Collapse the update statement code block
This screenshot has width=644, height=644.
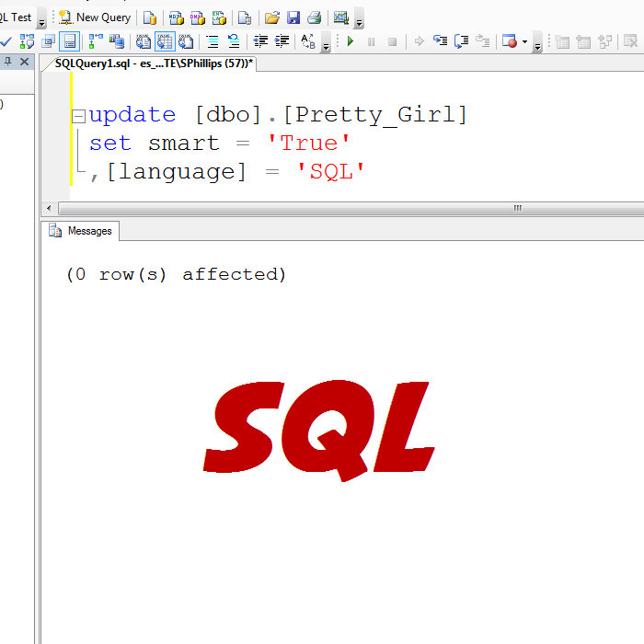[78, 116]
